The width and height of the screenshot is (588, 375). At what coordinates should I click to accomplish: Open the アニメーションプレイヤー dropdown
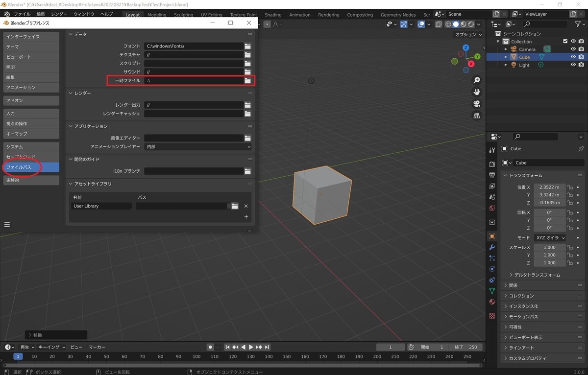198,146
